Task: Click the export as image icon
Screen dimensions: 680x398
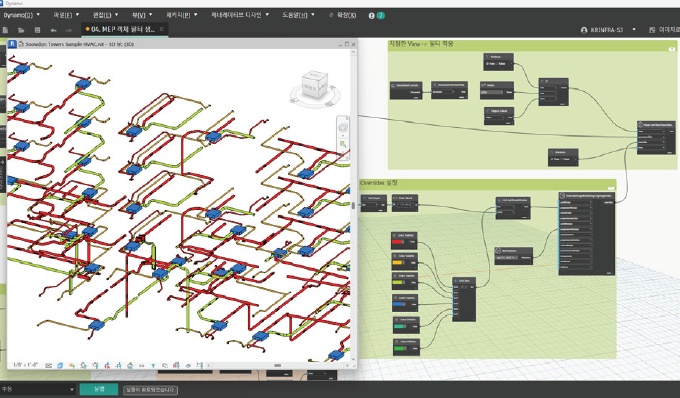Action: pos(652,30)
